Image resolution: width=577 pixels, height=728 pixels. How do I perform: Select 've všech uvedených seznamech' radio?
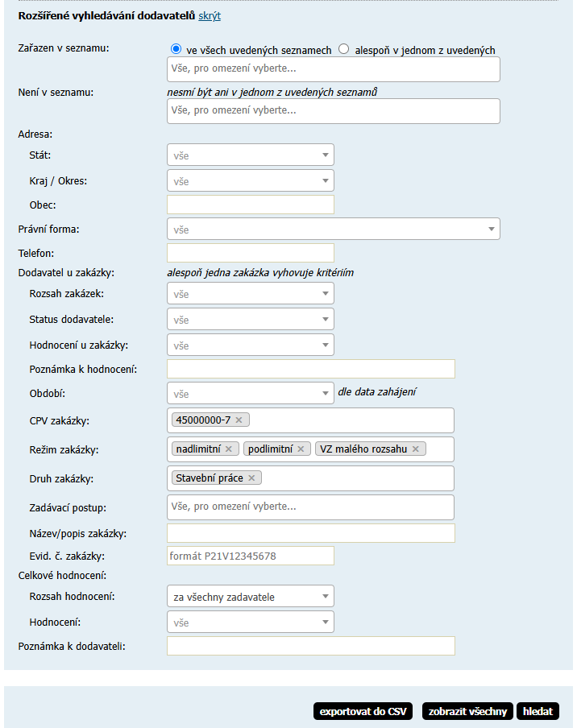[x=176, y=49]
